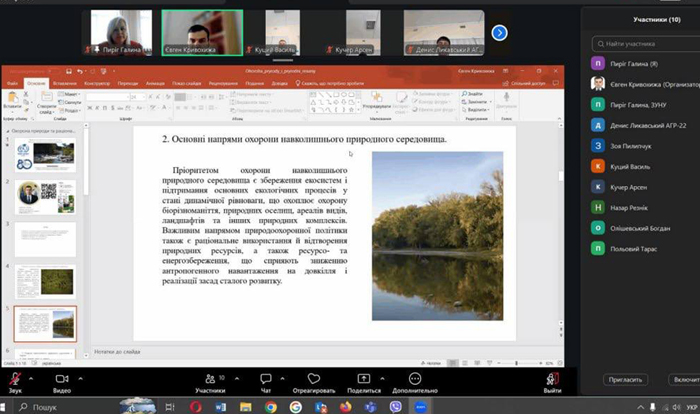Search participants in Найти участника field
Viewport: 700px width, 414px height.
[645, 44]
